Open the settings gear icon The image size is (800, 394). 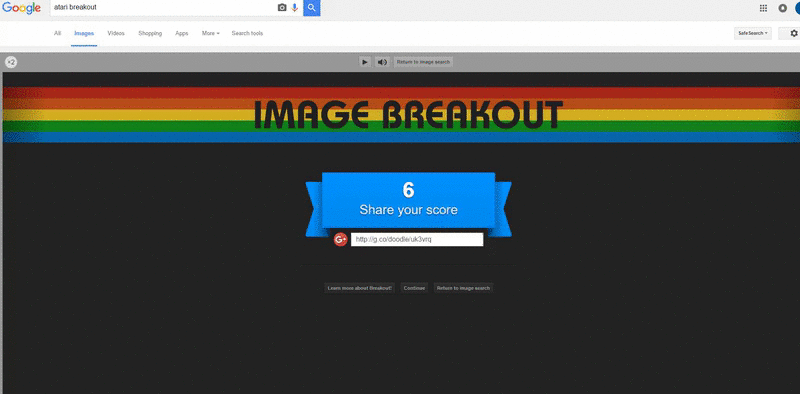point(794,33)
